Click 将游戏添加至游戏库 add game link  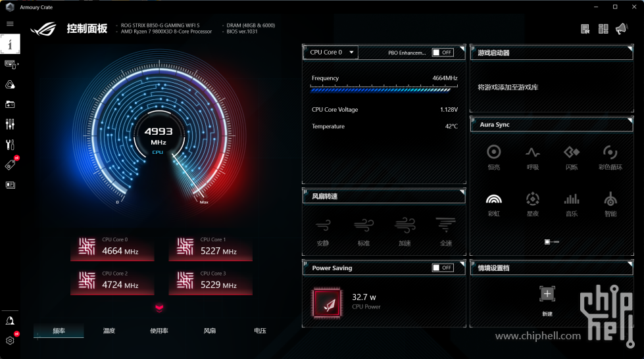[508, 87]
